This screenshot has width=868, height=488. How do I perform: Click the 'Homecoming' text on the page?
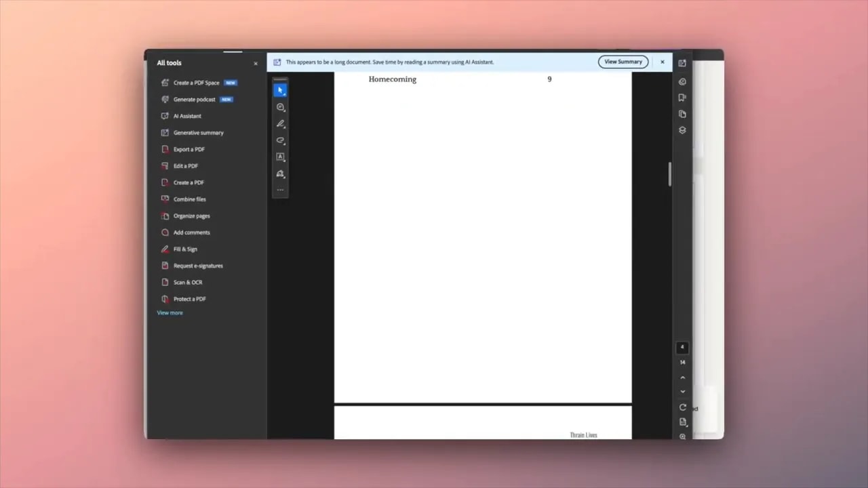(393, 79)
